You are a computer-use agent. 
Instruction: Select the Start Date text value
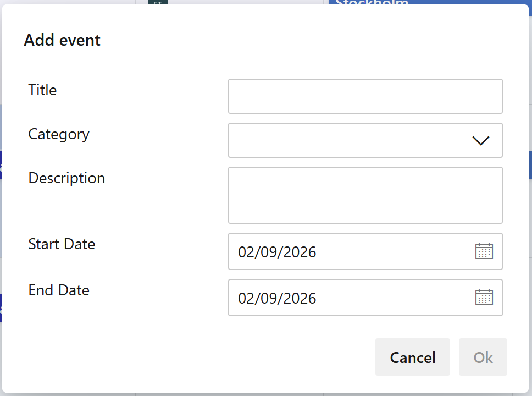tap(277, 252)
